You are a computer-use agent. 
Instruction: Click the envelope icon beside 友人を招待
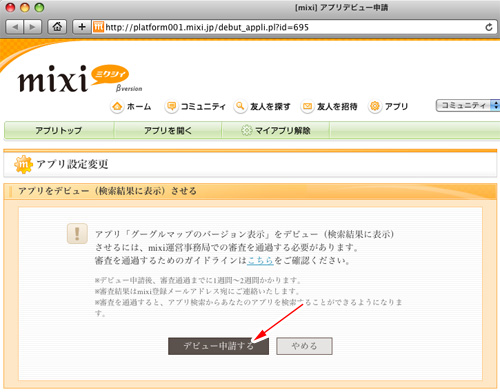click(307, 107)
